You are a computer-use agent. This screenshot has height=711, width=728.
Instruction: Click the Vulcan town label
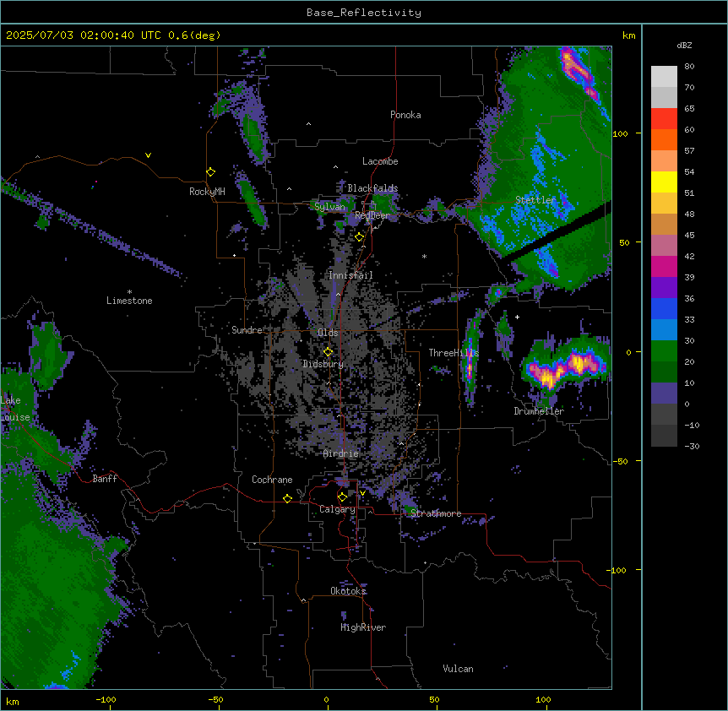click(x=458, y=669)
